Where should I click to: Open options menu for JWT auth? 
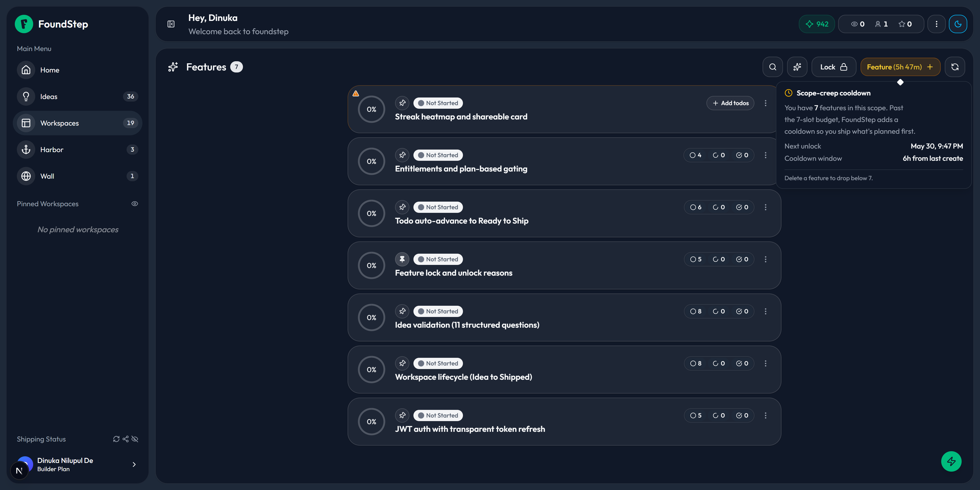click(765, 416)
